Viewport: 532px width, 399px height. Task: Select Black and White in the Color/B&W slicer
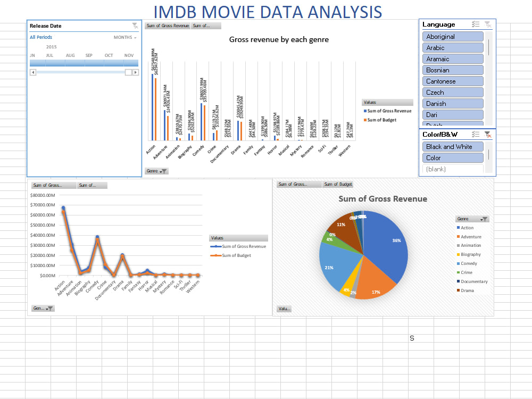click(x=453, y=146)
